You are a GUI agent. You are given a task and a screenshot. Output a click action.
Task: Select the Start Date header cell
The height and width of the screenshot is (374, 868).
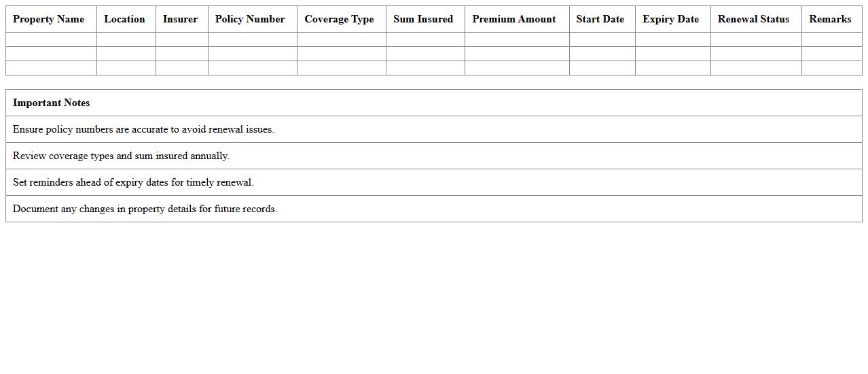(602, 19)
